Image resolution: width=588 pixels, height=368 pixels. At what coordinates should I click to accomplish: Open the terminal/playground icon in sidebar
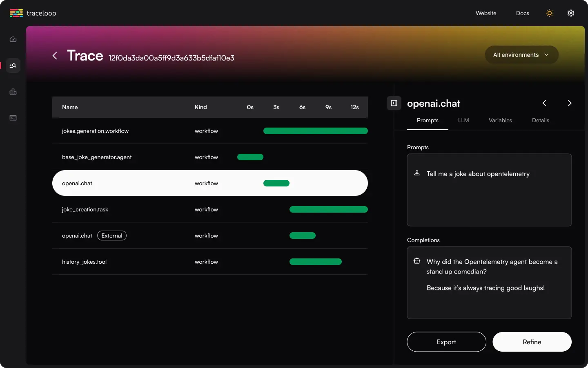[x=13, y=118]
